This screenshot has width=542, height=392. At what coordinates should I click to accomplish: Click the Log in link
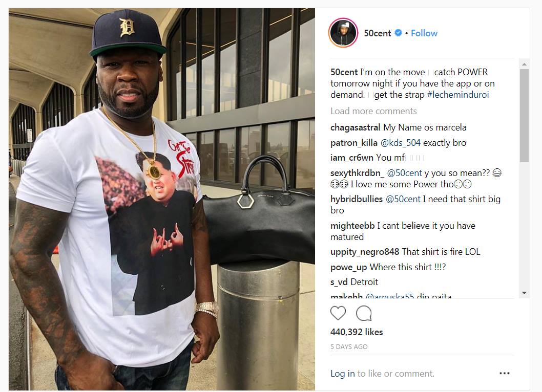point(342,374)
